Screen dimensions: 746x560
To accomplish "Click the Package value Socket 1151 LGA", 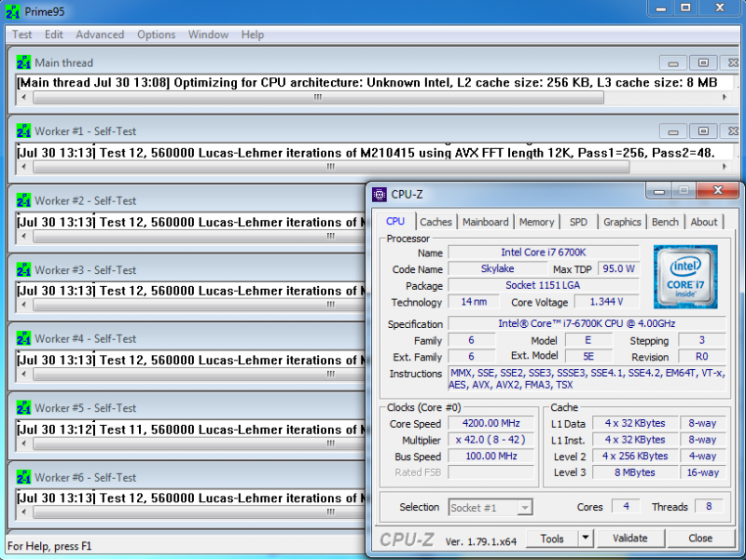I will 544,285.
